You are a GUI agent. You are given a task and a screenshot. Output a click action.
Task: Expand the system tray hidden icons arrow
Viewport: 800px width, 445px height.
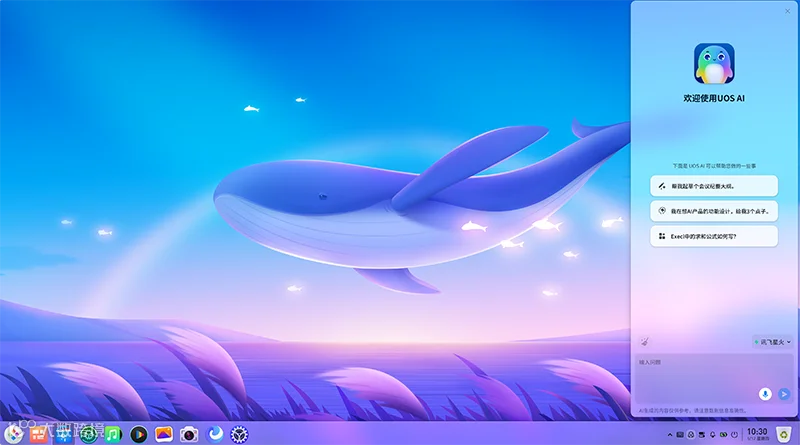[670, 435]
